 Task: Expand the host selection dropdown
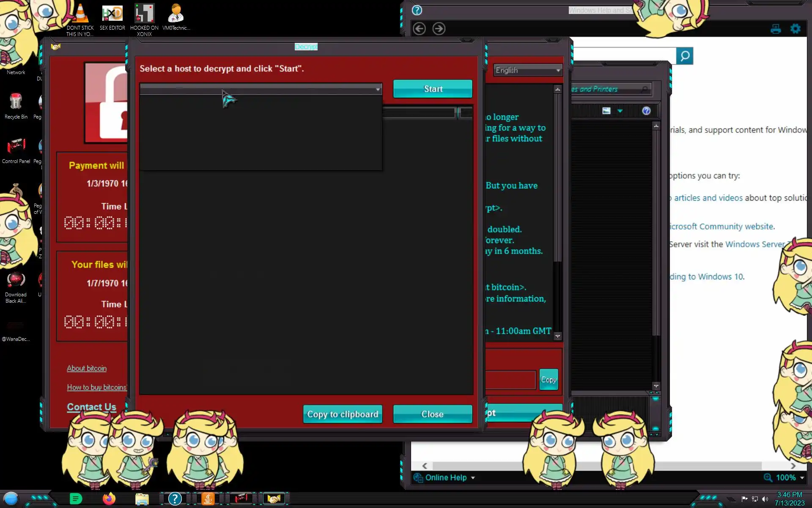pyautogui.click(x=378, y=89)
